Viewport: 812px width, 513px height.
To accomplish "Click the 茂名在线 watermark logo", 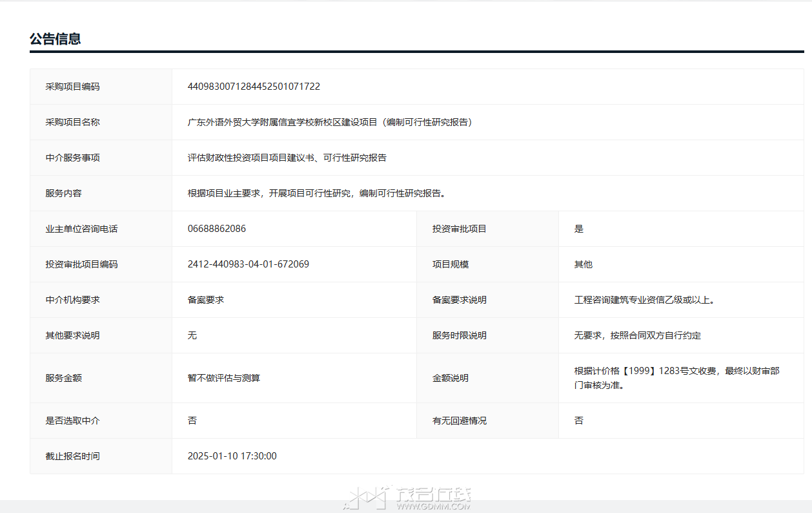I will (409, 497).
